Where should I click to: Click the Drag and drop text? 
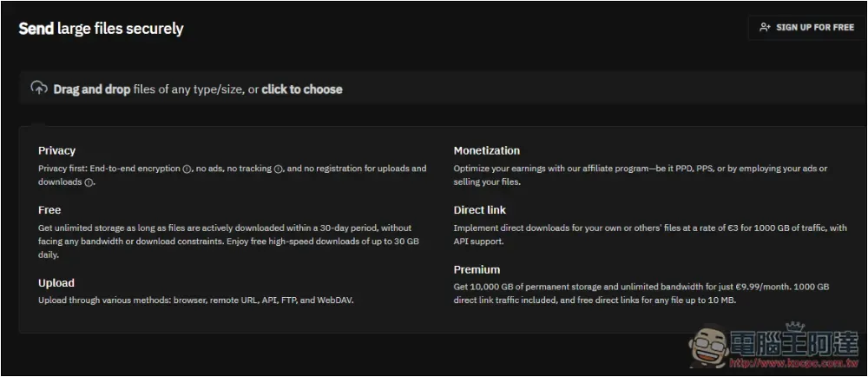pos(92,89)
